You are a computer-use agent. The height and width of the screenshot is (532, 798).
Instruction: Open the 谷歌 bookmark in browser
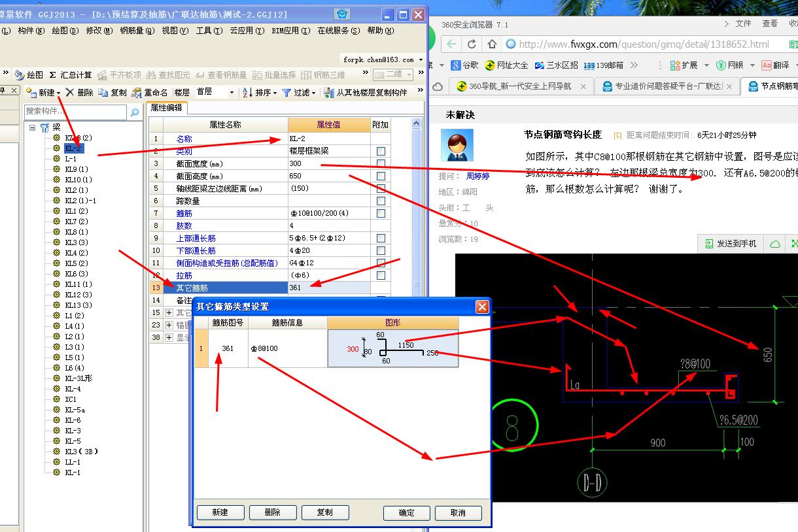(464, 65)
